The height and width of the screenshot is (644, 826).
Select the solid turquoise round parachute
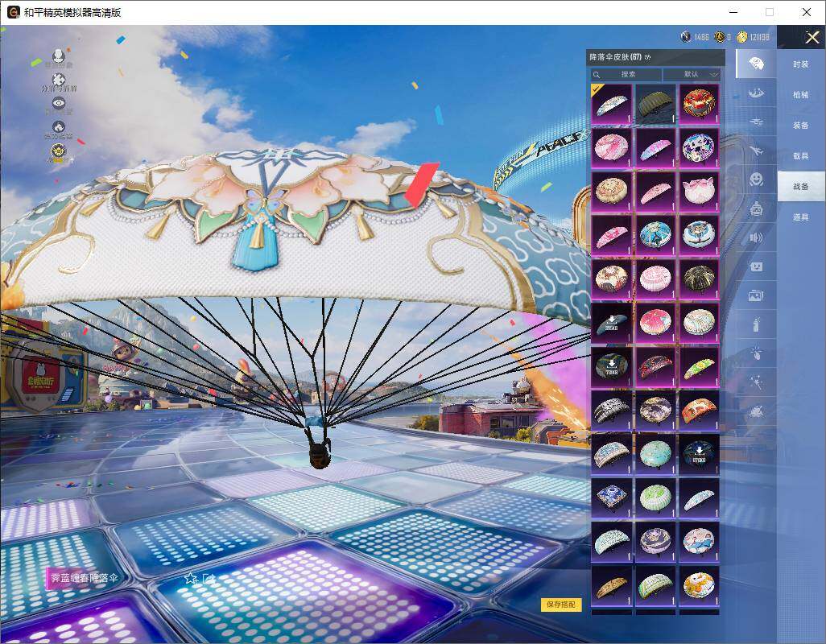tap(655, 453)
